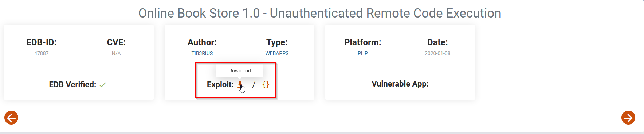The image size is (644, 134).
Task: Click the Vulnerable App label
Action: tap(400, 84)
